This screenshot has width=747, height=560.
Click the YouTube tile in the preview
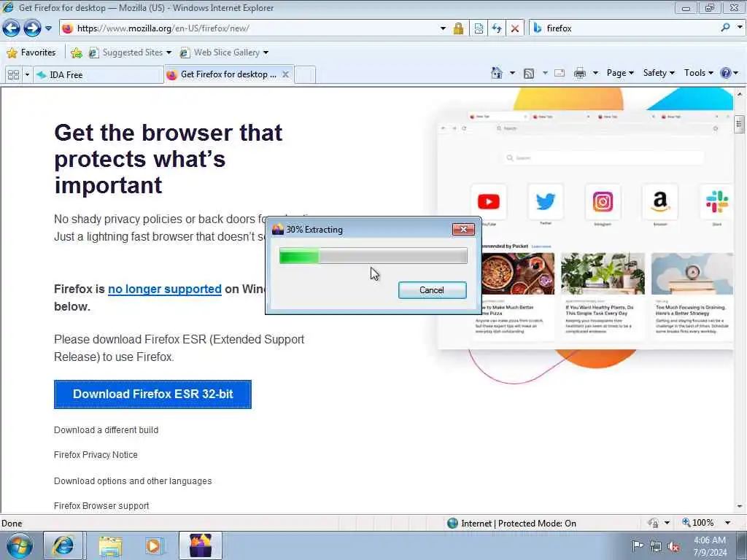pyautogui.click(x=488, y=202)
